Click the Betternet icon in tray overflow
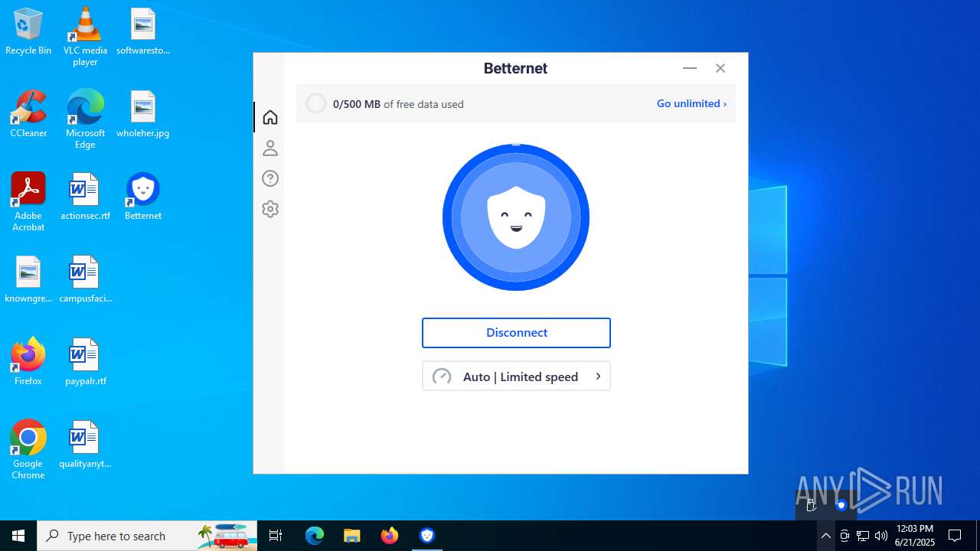Image resolution: width=980 pixels, height=551 pixels. (x=841, y=505)
